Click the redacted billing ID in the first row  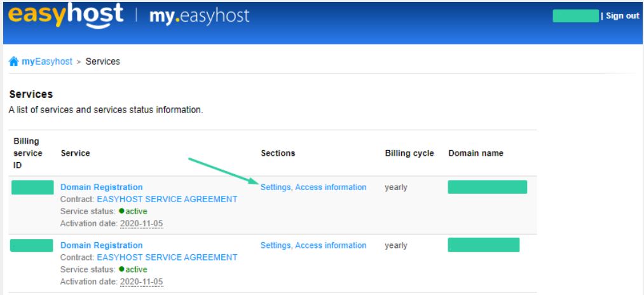32,188
